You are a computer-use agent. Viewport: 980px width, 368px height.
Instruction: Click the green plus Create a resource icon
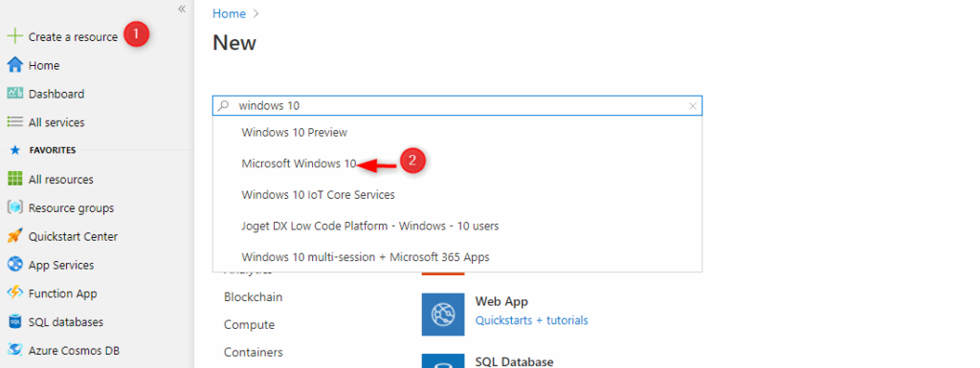[14, 36]
